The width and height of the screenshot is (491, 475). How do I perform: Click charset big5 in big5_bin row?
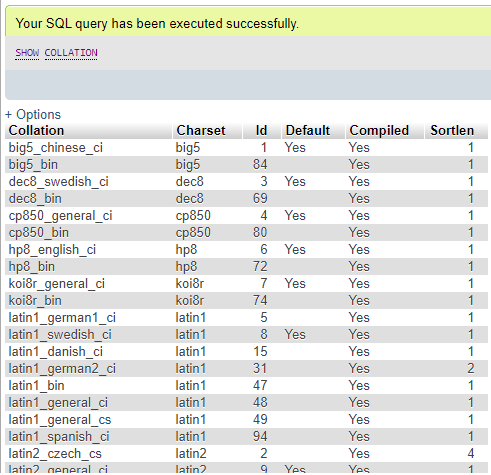(x=188, y=165)
